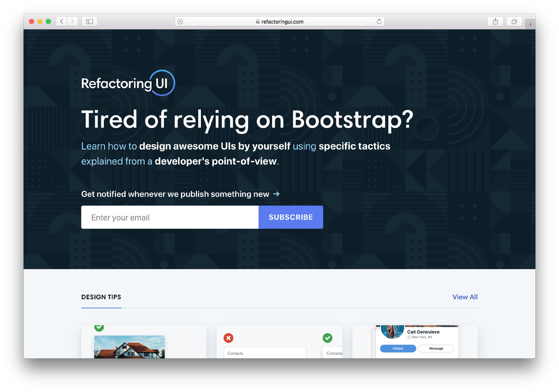Select the DESIGN TIPS heading tab
Image resolution: width=559 pixels, height=392 pixels.
[x=101, y=297]
